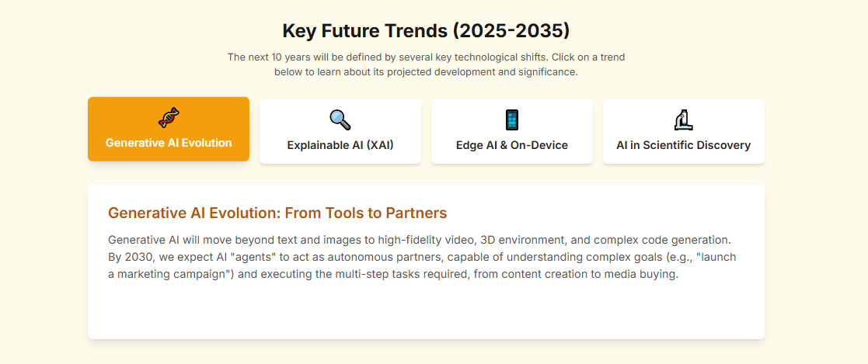
Task: Click the "Generative AI Evolution: From Tools to Partners" heading
Action: tap(277, 213)
